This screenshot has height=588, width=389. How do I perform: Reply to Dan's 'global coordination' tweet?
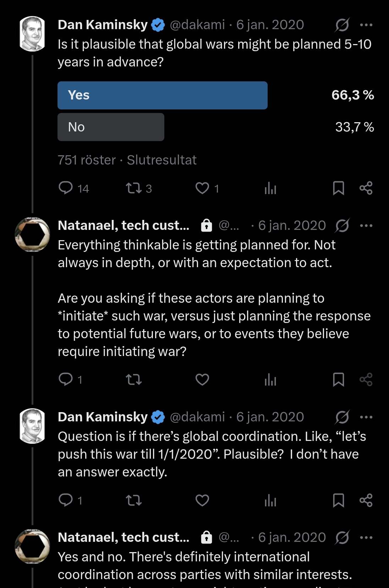tap(66, 500)
